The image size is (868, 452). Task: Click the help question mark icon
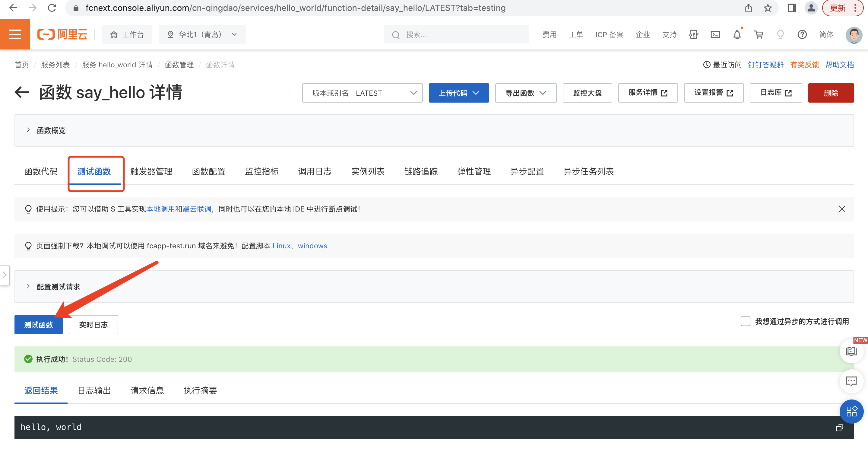(x=802, y=34)
